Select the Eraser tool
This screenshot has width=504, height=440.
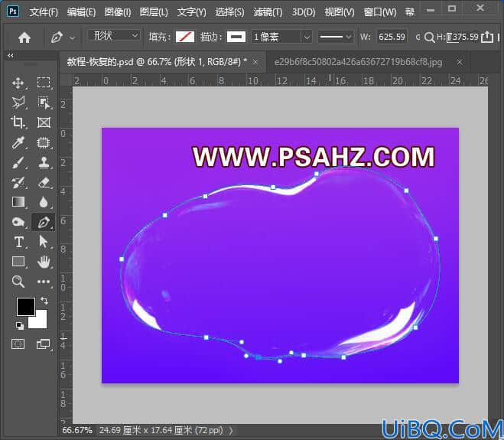tap(44, 182)
